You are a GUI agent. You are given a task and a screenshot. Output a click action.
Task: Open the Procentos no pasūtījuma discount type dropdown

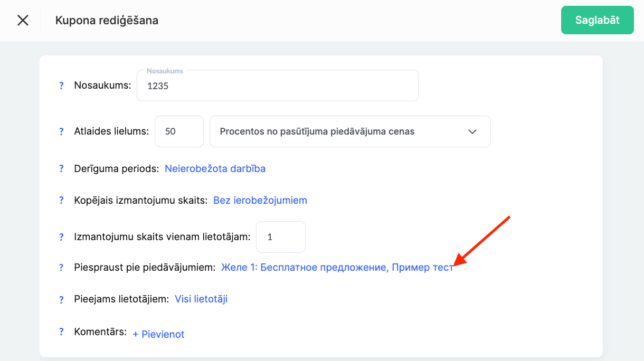coord(349,131)
